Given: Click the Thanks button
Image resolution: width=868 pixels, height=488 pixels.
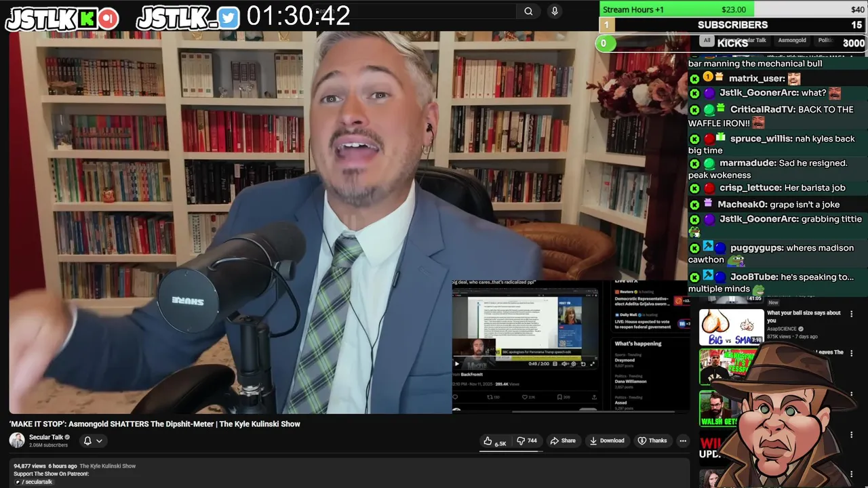Looking at the screenshot, I should [x=652, y=441].
